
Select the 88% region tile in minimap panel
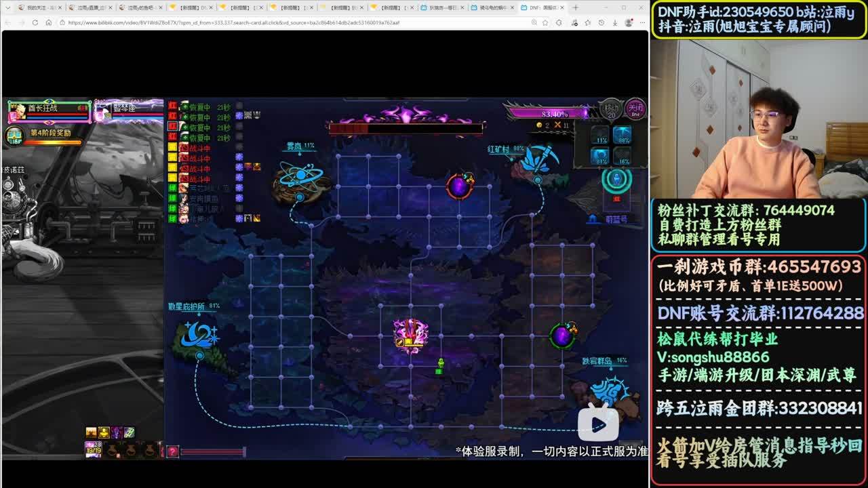coord(622,136)
